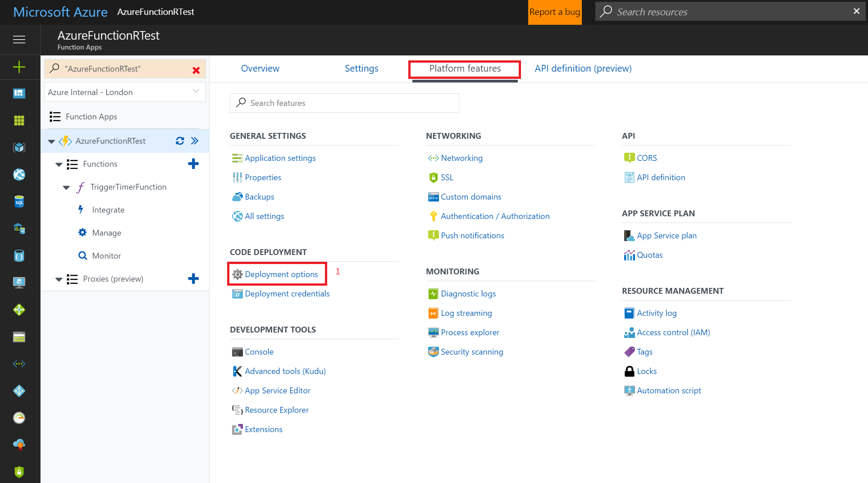Select Monitor under TriggerTimerFunction
Viewport: 868px width, 483px height.
[106, 256]
